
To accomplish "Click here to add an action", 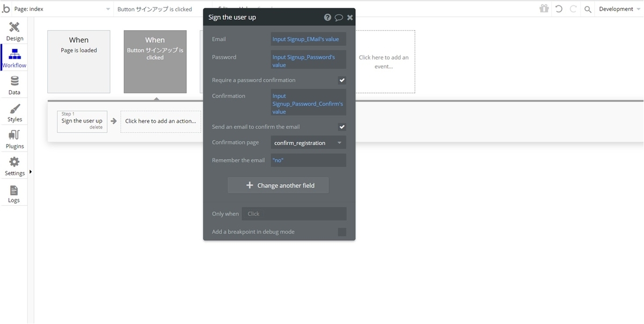I will (160, 121).
